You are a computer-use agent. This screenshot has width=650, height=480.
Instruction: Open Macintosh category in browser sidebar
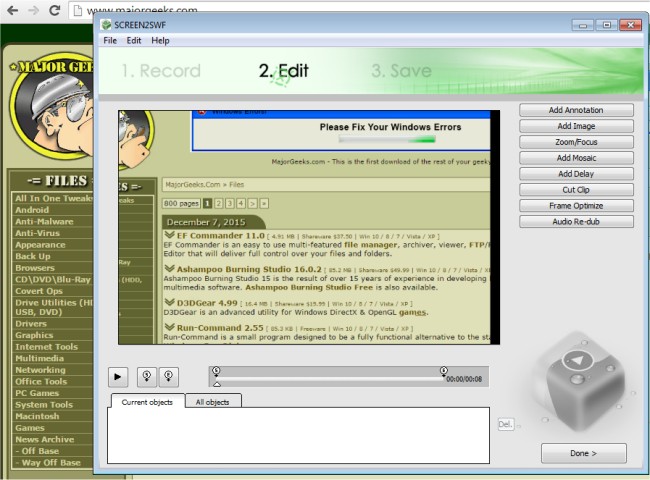point(37,416)
